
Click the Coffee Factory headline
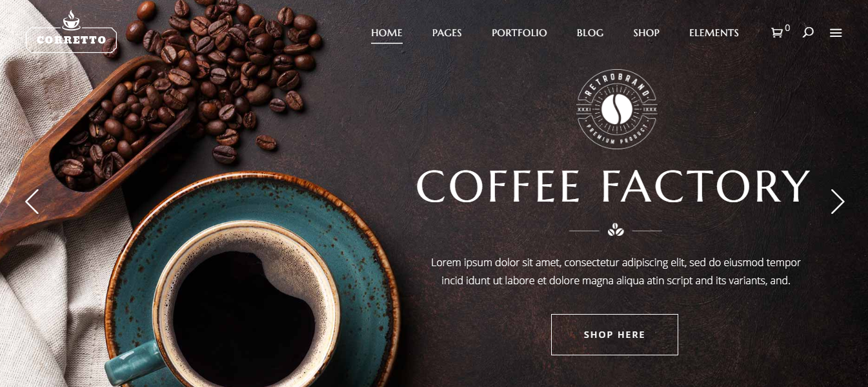point(613,186)
